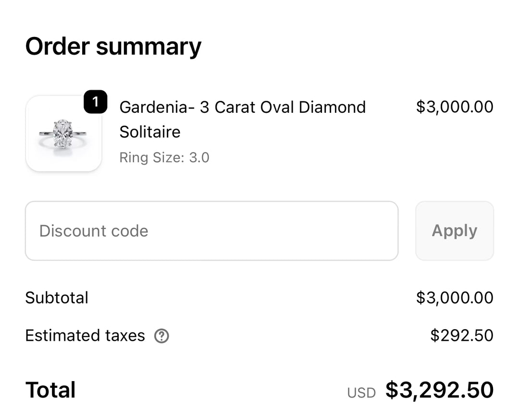This screenshot has width=519, height=420.
Task: Focus the Discount code field
Action: pos(211,231)
